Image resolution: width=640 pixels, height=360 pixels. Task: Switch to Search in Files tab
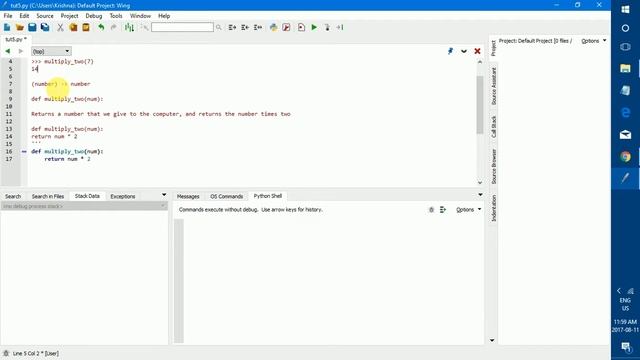coord(48,196)
